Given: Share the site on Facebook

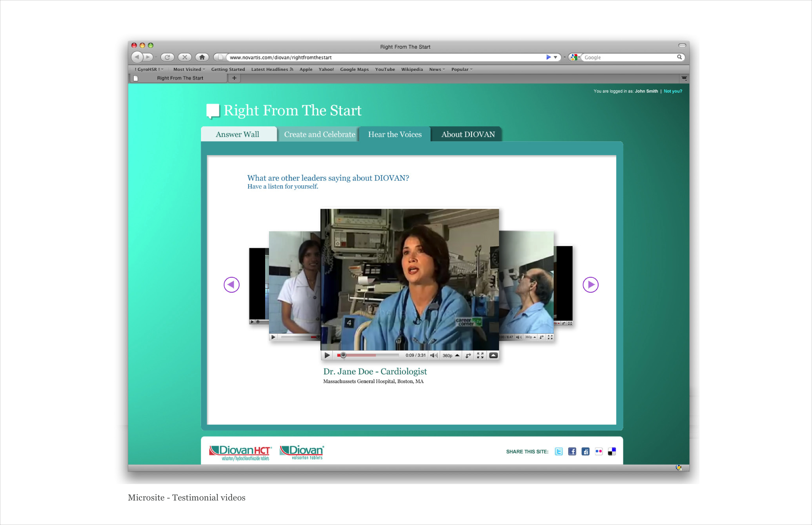Looking at the screenshot, I should 572,451.
